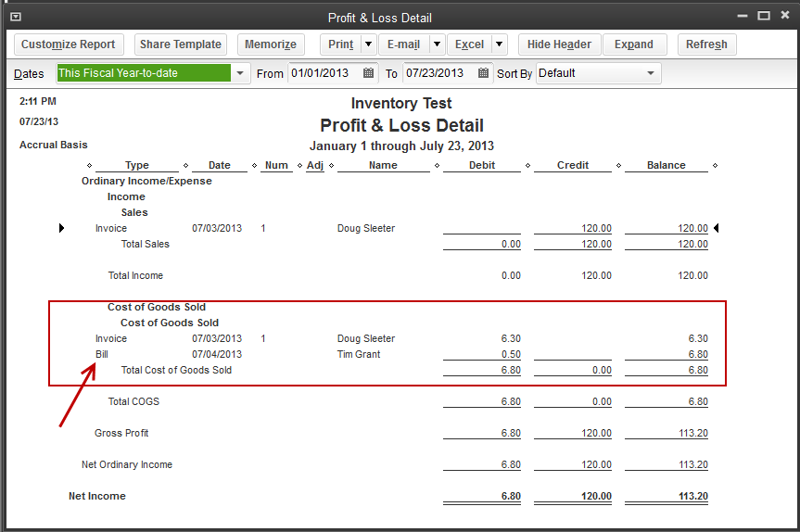The image size is (800, 532).
Task: Click the column resize diamond after Date
Action: coord(254,165)
